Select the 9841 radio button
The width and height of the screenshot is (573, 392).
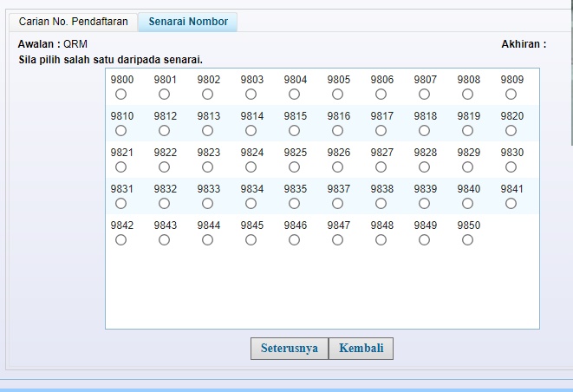click(x=511, y=204)
